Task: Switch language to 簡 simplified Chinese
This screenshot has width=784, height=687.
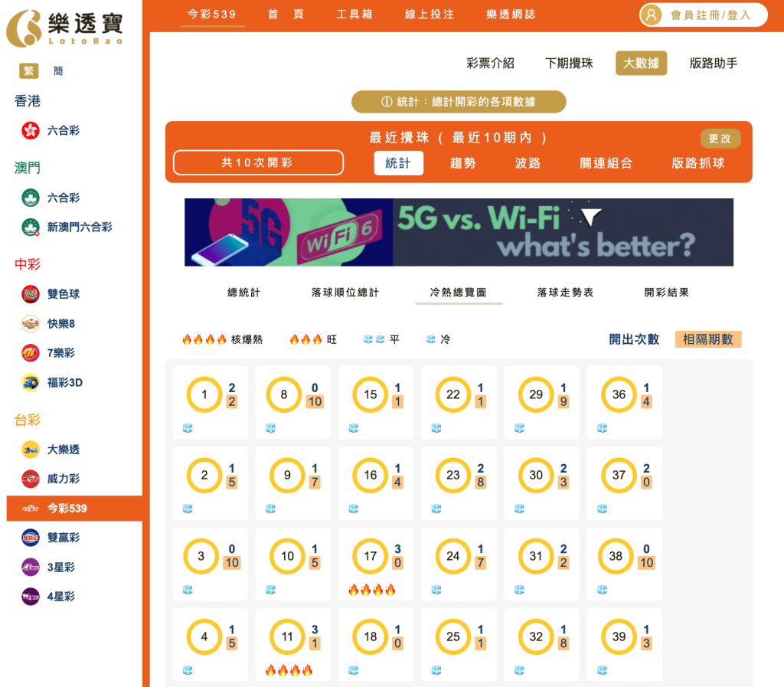Action: click(58, 70)
